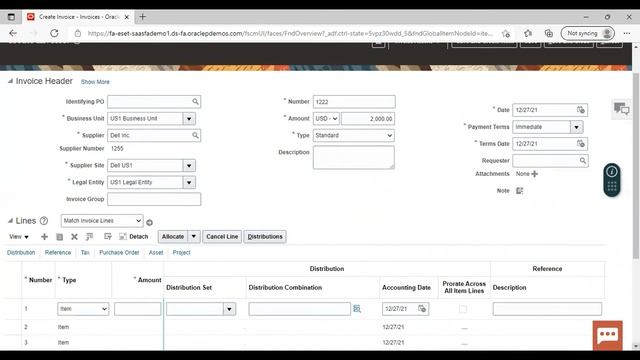Expand the Legal Entity dropdown
The height and width of the screenshot is (360, 640).
pyautogui.click(x=189, y=182)
